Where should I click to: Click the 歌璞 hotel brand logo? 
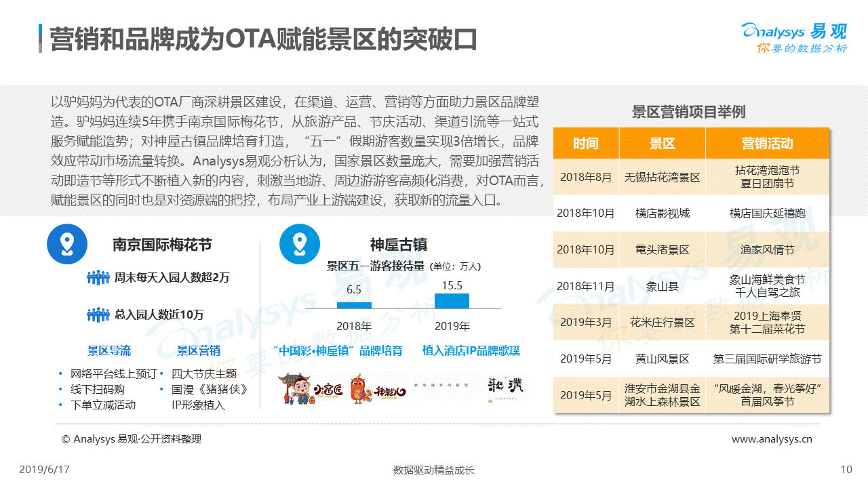[x=507, y=388]
